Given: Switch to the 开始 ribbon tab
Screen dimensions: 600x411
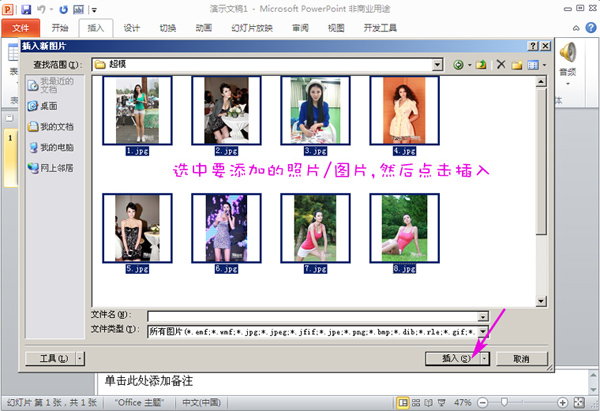Looking at the screenshot, I should [x=60, y=28].
